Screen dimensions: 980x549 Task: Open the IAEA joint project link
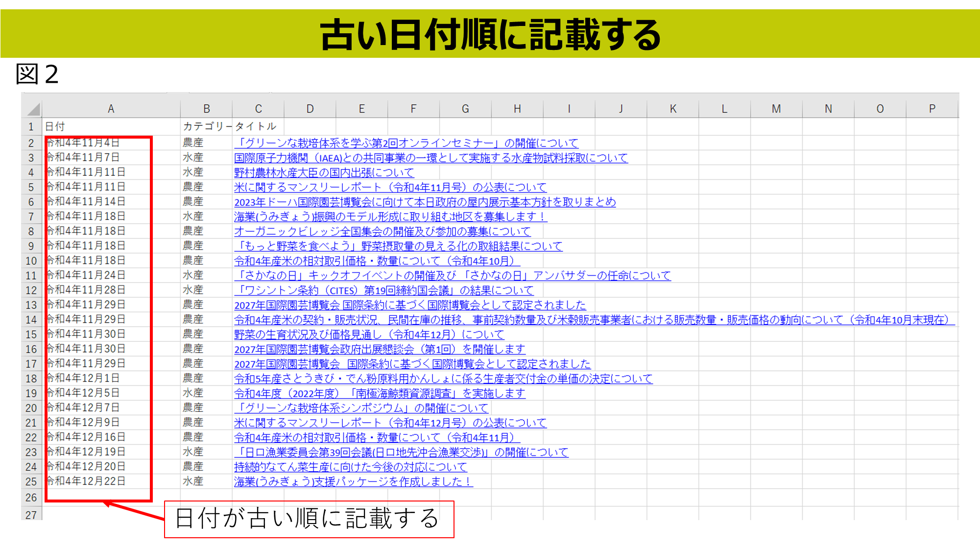430,158
